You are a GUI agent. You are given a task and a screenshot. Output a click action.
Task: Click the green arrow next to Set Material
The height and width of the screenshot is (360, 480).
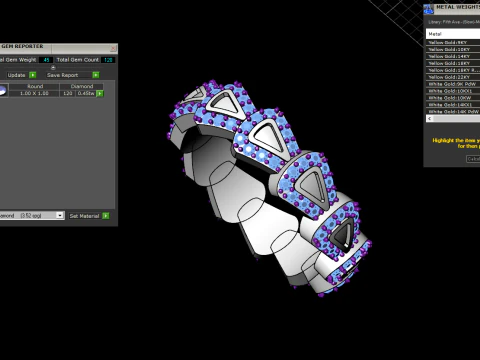click(x=106, y=216)
